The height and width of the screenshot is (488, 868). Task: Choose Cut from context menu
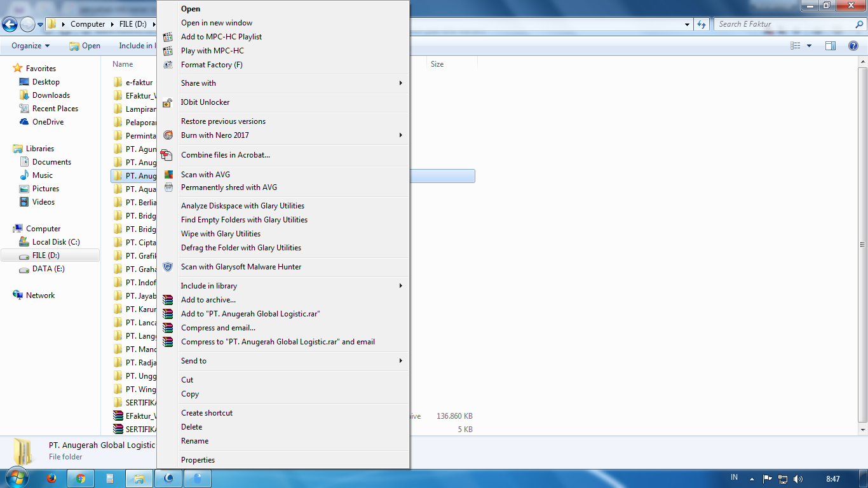tap(187, 380)
